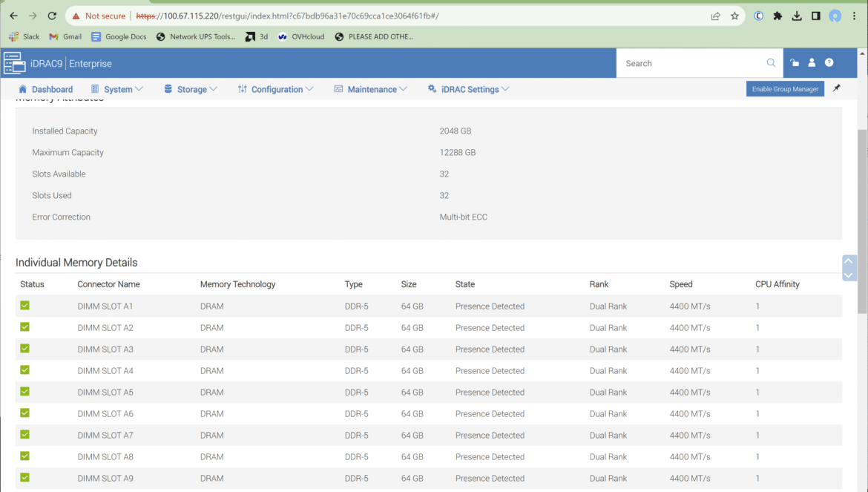This screenshot has width=868, height=492.
Task: Open the Chrome profile avatar
Action: [835, 16]
